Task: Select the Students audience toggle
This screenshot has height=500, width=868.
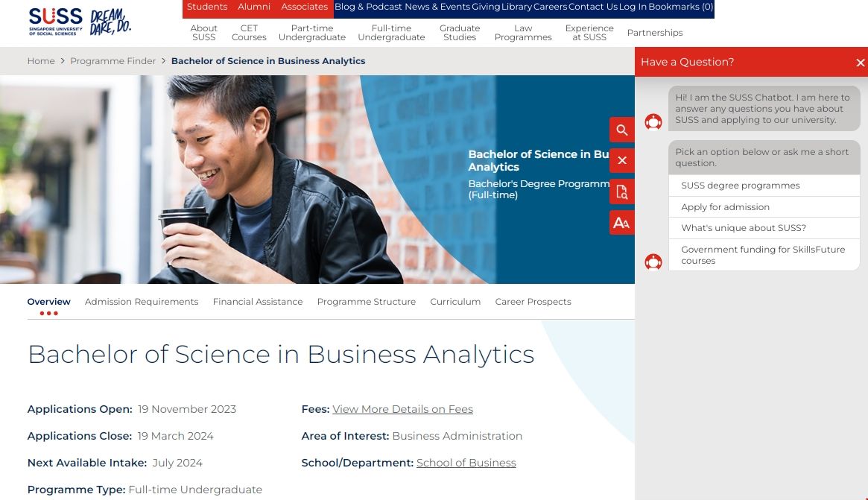Action: 206,7
